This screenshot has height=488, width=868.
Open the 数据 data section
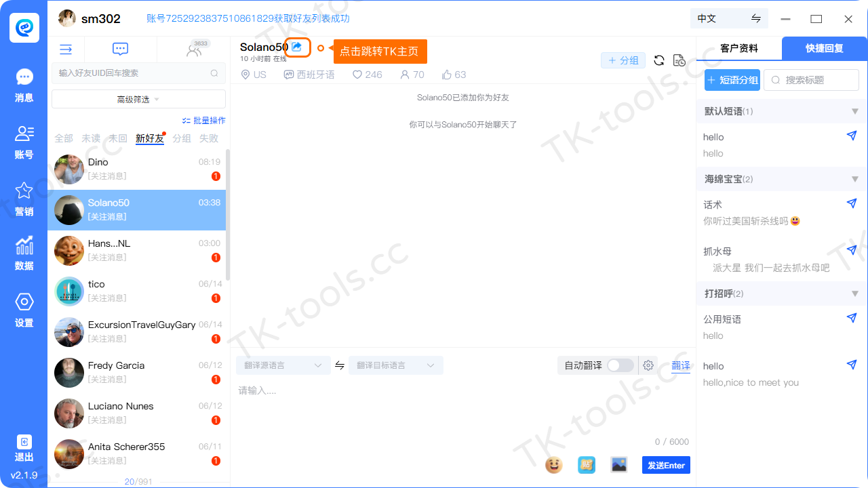(24, 253)
